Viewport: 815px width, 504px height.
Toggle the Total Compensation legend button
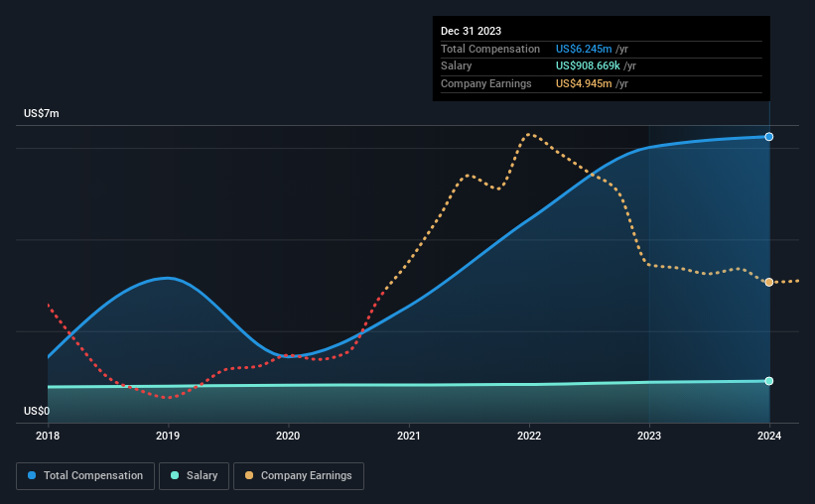tap(85, 476)
